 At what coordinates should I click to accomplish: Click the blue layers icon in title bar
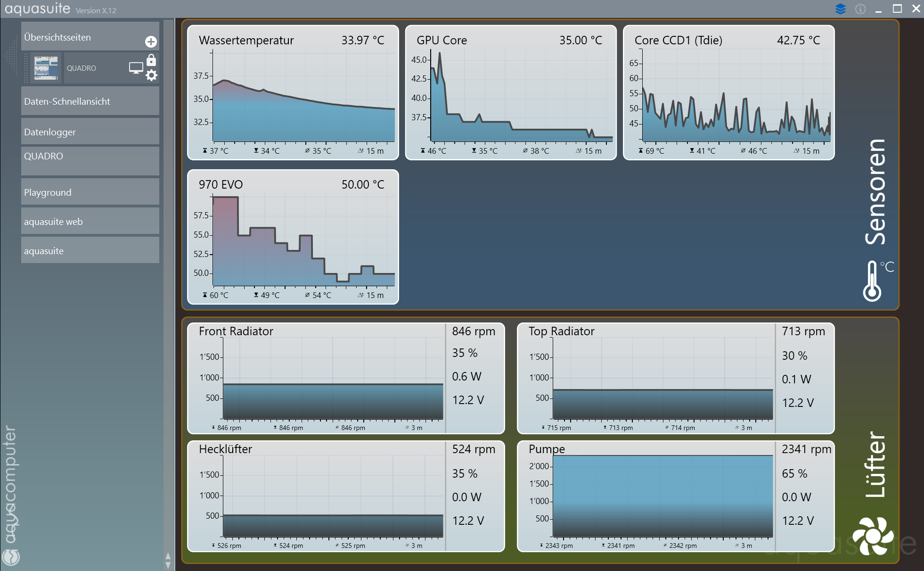[840, 9]
